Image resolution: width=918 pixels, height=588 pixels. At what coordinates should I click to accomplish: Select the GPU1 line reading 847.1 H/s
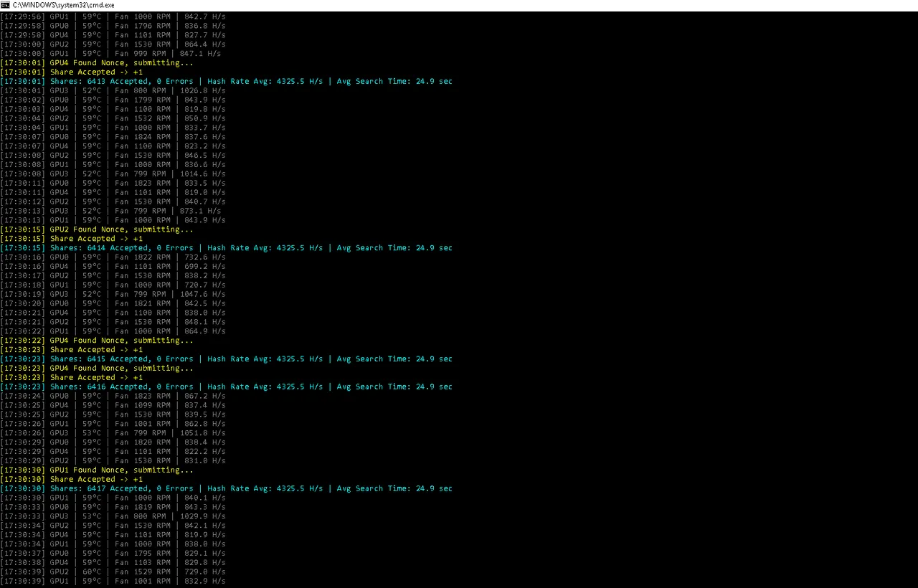(x=110, y=54)
